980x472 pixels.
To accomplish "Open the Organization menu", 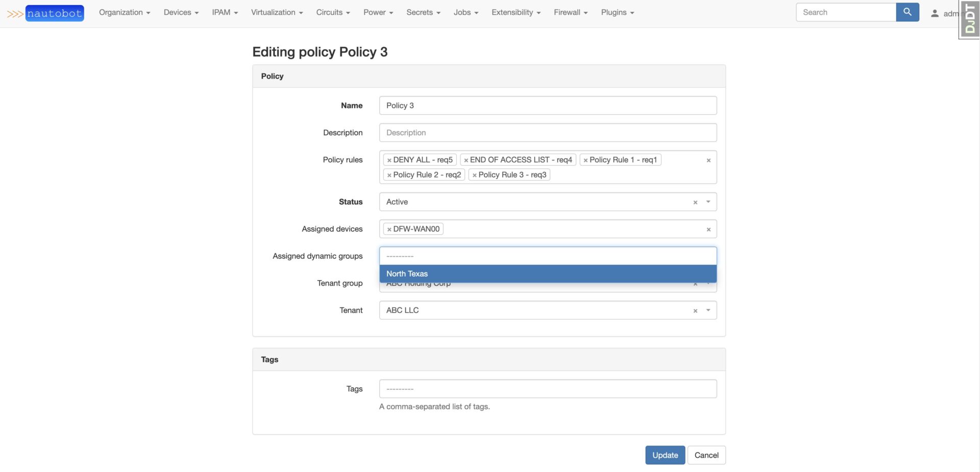I will click(x=125, y=12).
